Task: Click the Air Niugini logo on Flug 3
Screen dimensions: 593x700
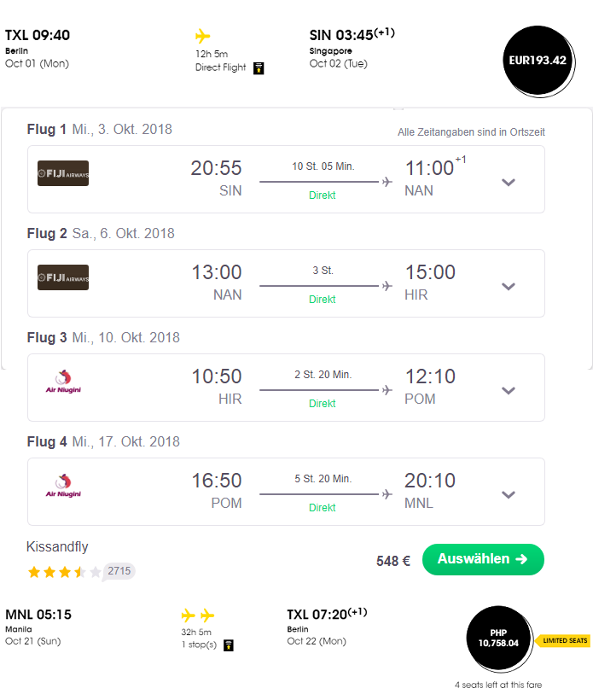Action: click(63, 382)
